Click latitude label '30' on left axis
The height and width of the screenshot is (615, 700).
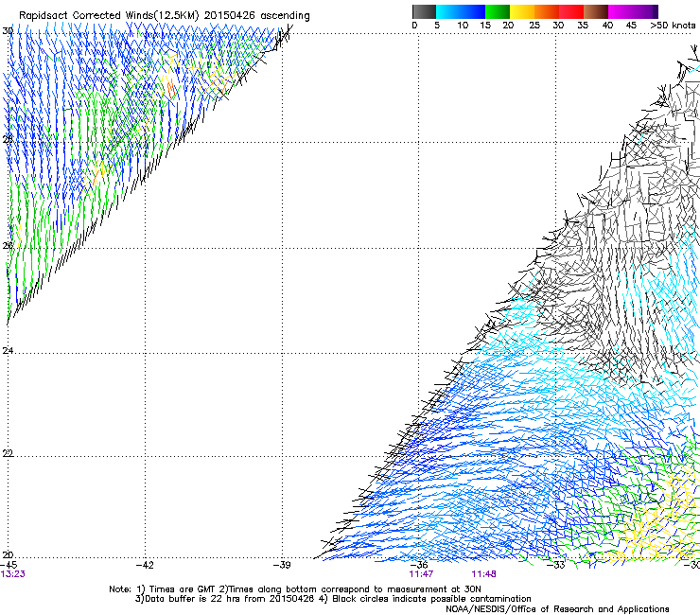coord(8,31)
